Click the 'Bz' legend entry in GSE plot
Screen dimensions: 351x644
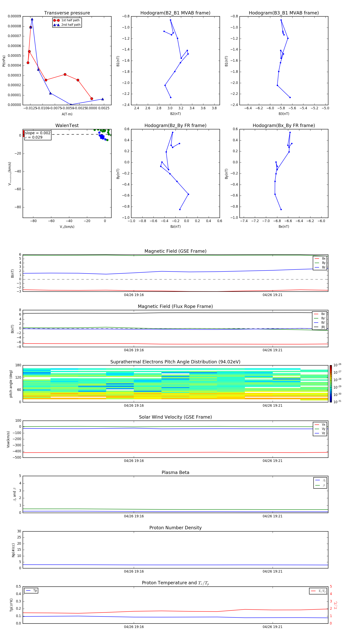click(x=320, y=267)
